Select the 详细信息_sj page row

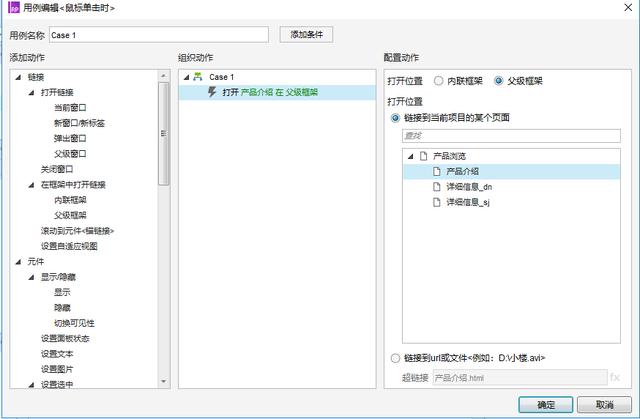pos(511,202)
